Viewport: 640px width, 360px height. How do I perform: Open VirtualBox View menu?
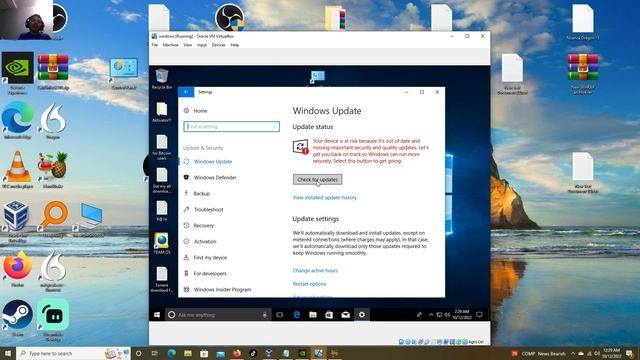[x=187, y=45]
